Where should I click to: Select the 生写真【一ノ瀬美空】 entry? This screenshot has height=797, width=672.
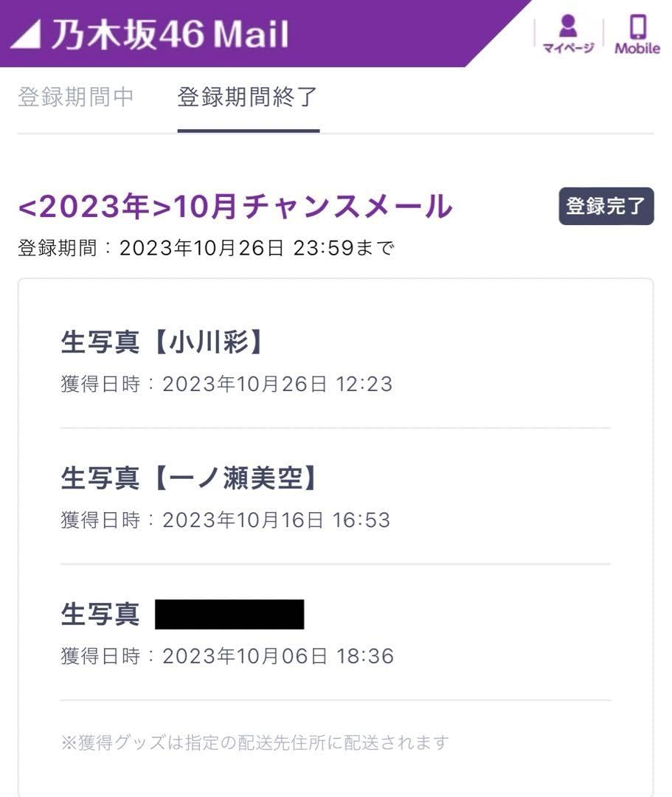191,478
